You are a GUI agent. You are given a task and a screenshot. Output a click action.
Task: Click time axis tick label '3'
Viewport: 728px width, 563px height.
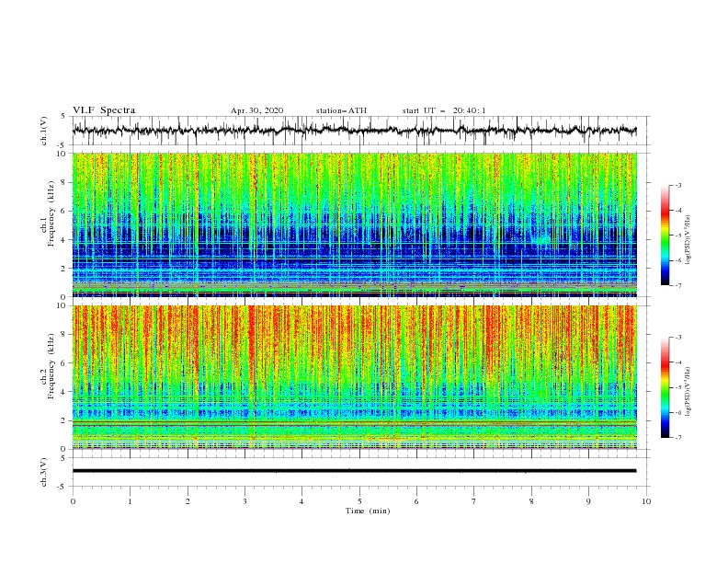click(245, 501)
